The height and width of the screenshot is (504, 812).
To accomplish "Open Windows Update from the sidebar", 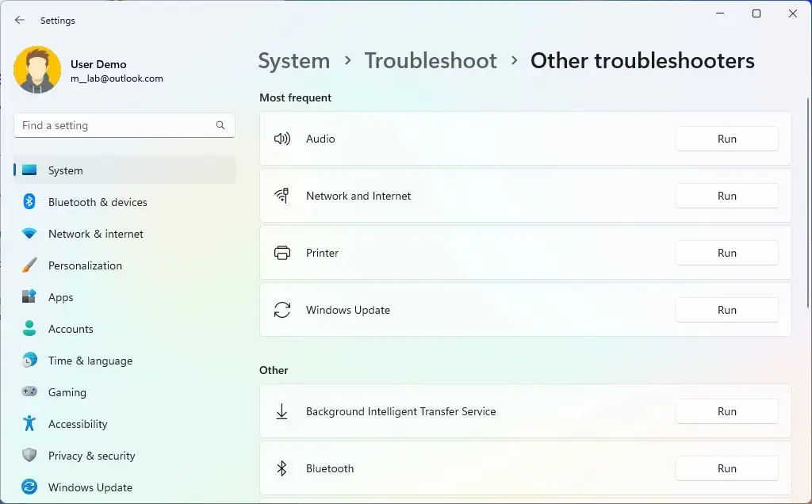I will pos(90,487).
